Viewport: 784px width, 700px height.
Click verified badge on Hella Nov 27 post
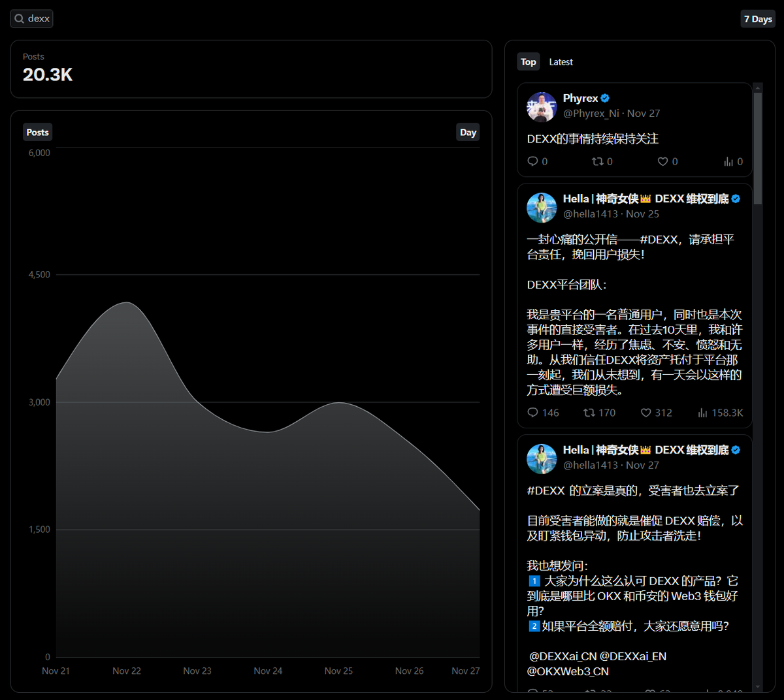pos(736,451)
